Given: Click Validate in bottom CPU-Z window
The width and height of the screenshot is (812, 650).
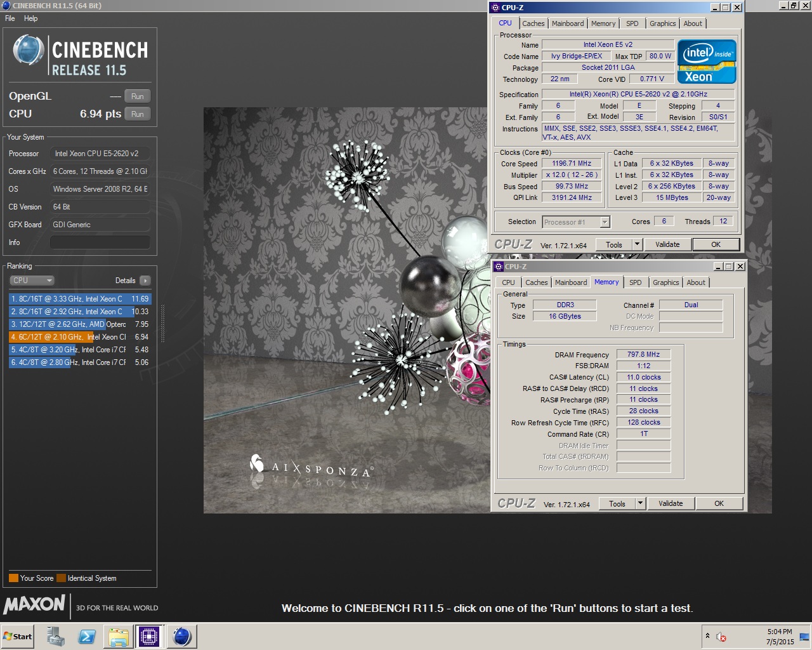Looking at the screenshot, I should (x=671, y=503).
